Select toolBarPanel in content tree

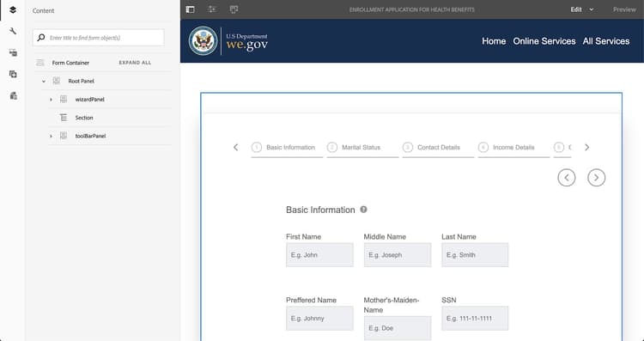(90, 136)
